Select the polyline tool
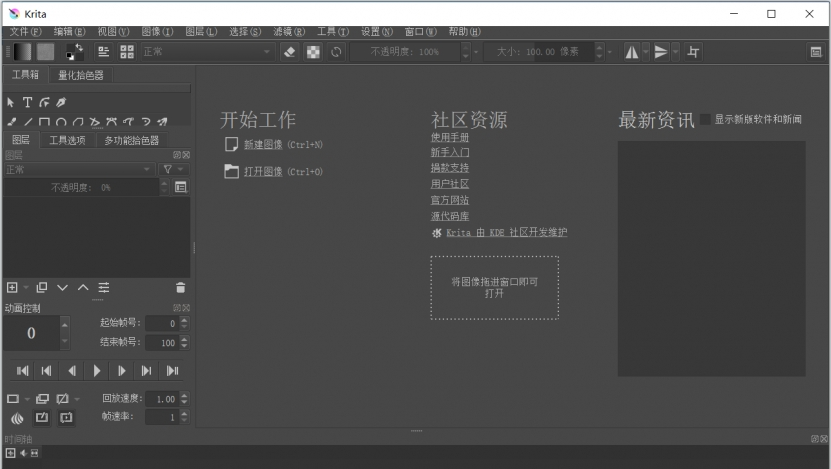Viewport: 831px width, 469px height. [x=95, y=122]
